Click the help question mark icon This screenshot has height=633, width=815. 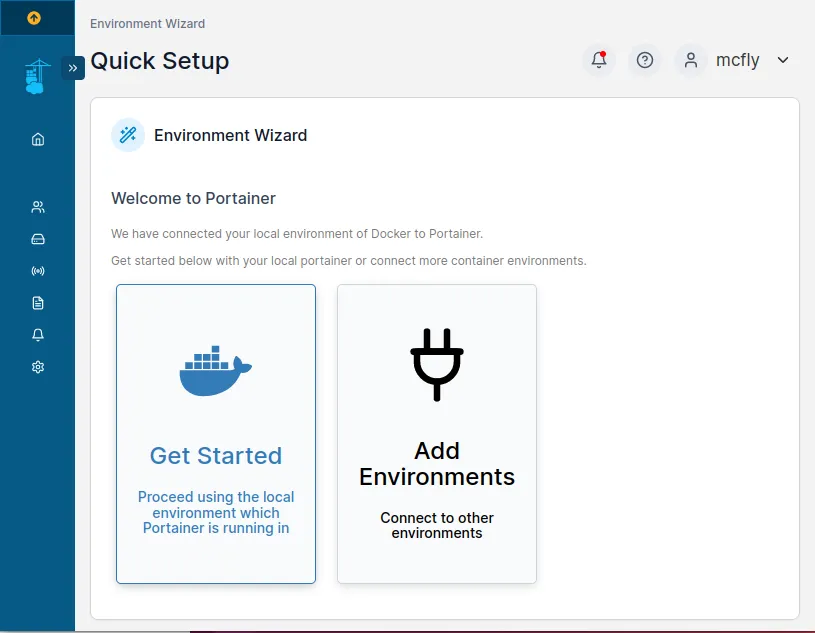point(645,60)
